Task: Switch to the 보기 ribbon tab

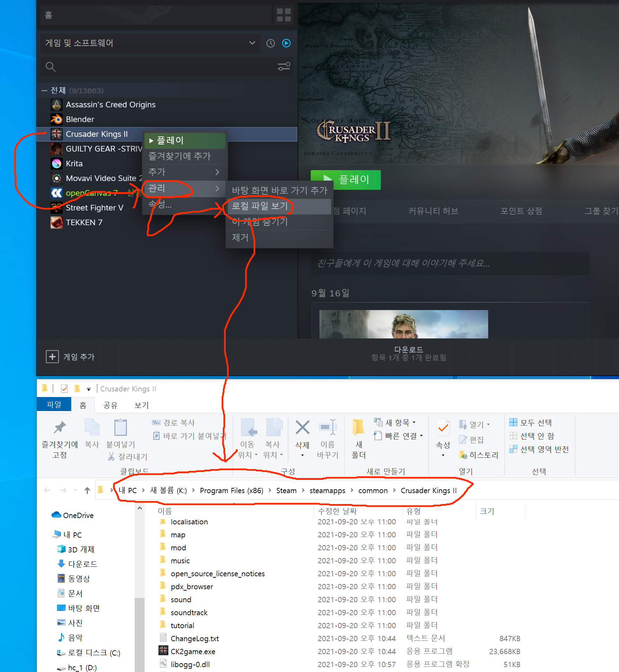Action: click(x=142, y=405)
